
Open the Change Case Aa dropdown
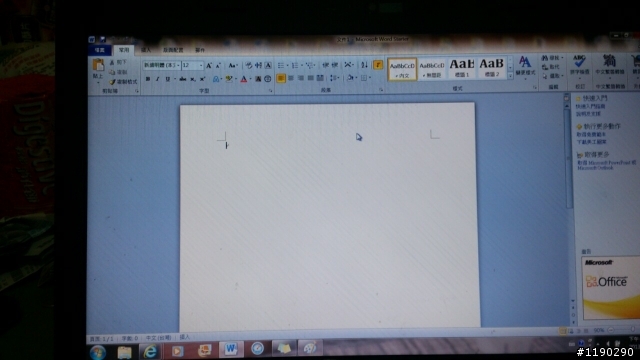tap(233, 65)
